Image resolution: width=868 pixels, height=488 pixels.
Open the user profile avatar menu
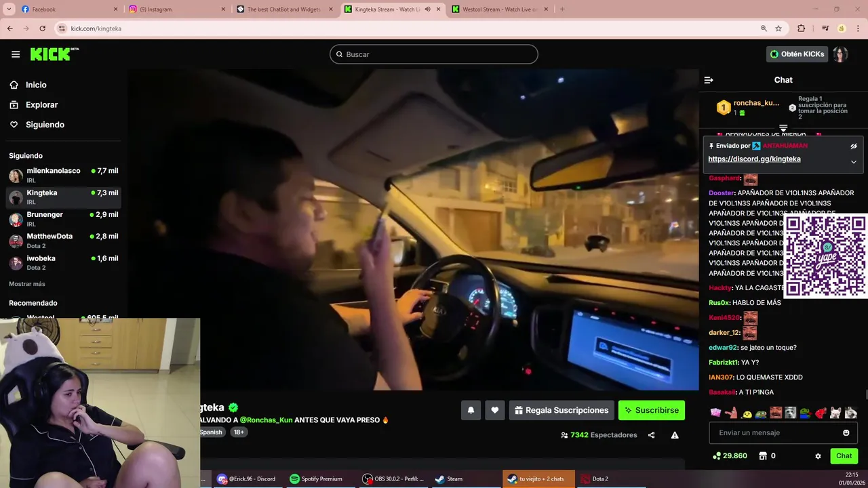point(841,54)
